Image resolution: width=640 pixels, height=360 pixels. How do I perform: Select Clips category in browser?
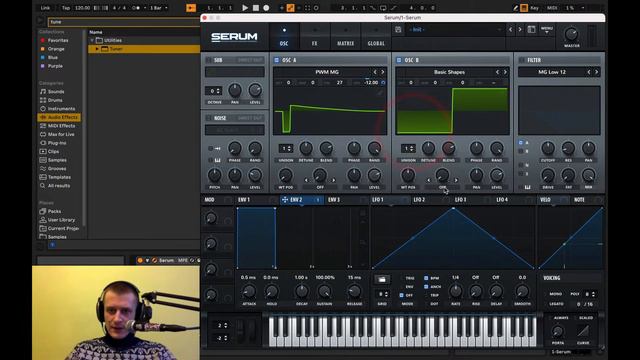pos(53,151)
